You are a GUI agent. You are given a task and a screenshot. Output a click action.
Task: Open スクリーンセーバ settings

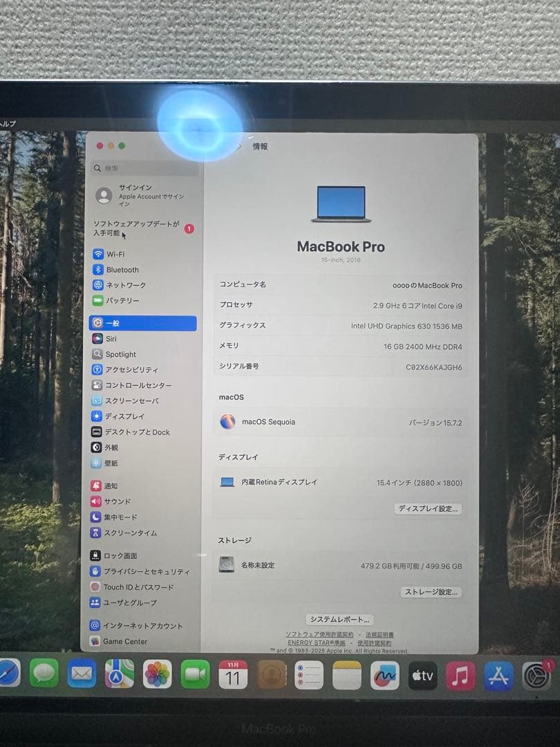pos(125,400)
